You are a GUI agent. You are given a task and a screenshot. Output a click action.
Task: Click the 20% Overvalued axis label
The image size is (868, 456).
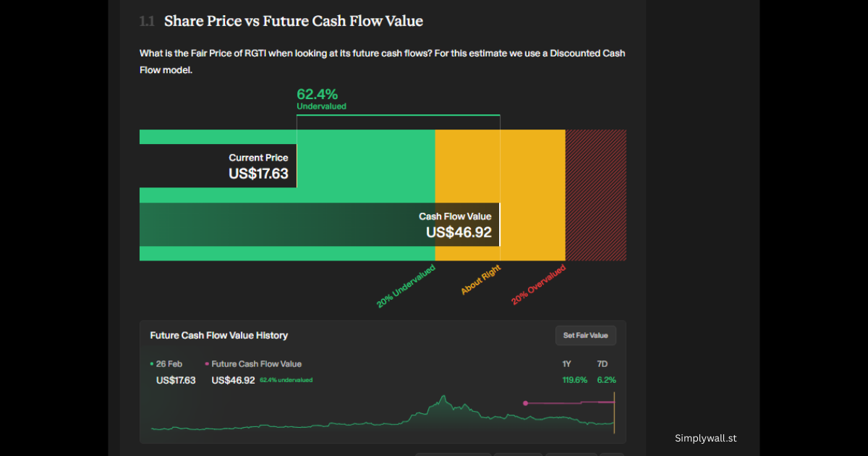538,285
